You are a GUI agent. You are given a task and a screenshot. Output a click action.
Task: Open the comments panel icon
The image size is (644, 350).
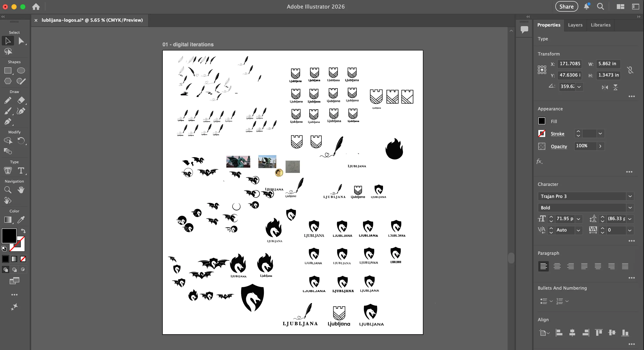(524, 30)
